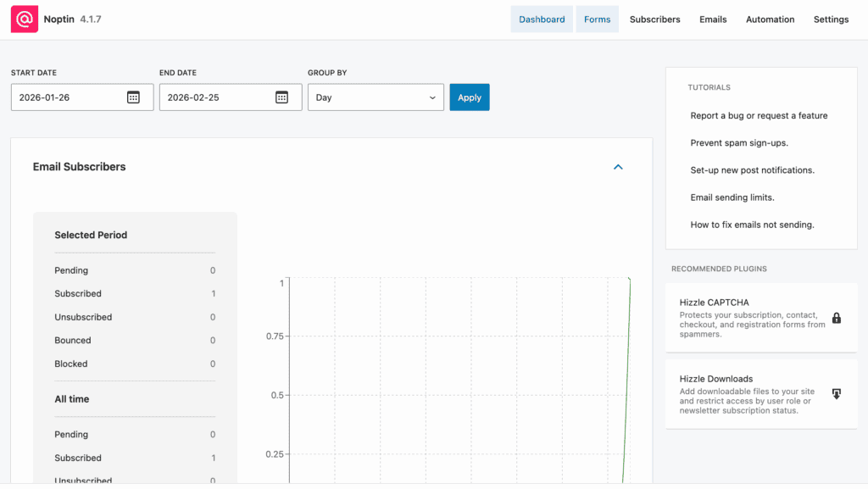Apply the selected date filter
The height and width of the screenshot is (489, 868).
470,97
